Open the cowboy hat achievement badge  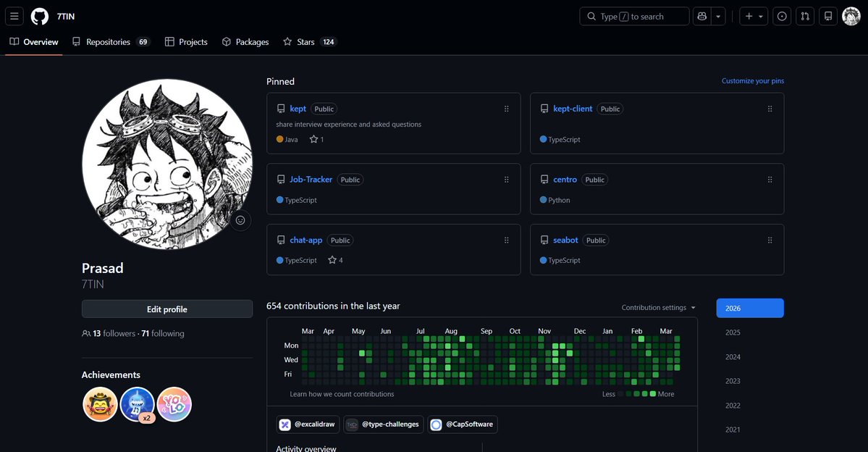tap(100, 404)
